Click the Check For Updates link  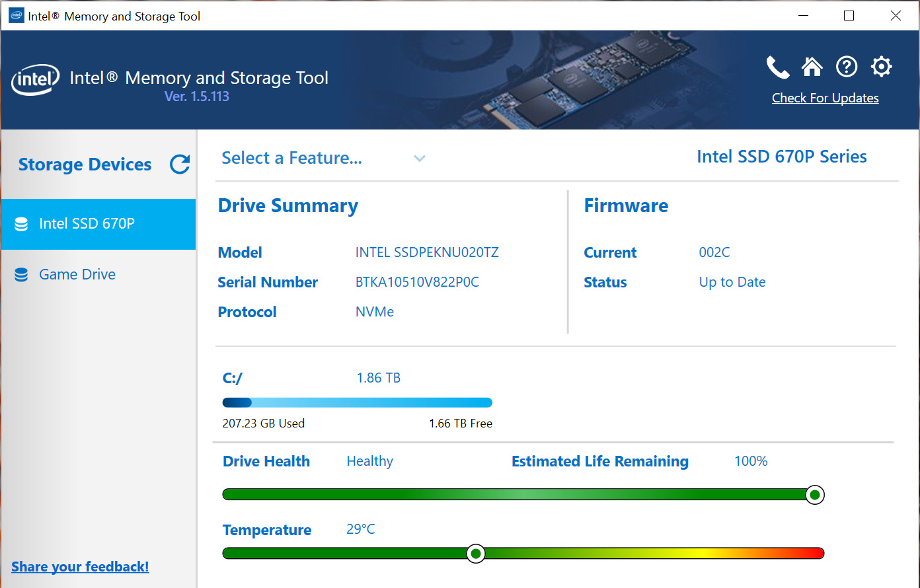825,98
